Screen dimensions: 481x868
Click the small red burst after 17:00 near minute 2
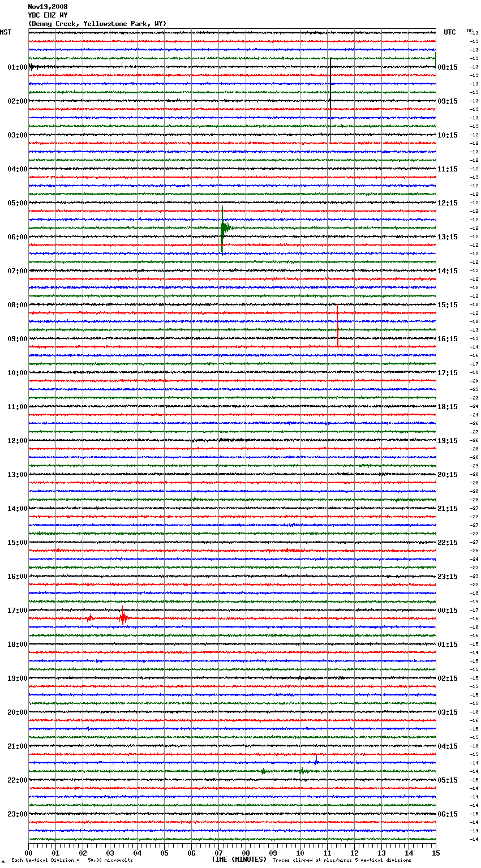90,618
